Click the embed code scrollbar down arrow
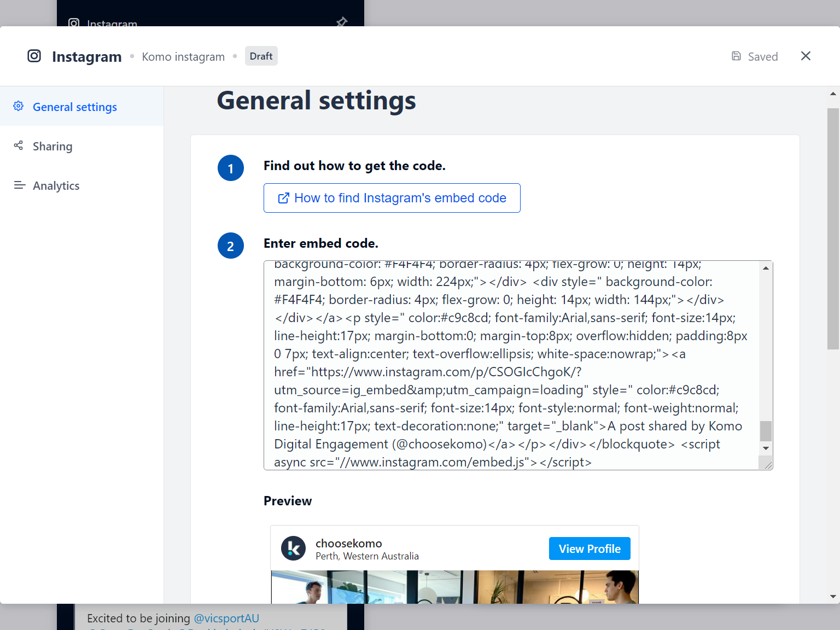 point(766,448)
